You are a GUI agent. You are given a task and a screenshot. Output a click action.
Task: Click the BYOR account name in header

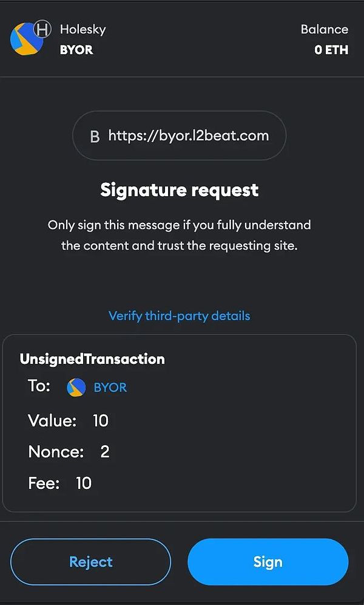point(76,50)
